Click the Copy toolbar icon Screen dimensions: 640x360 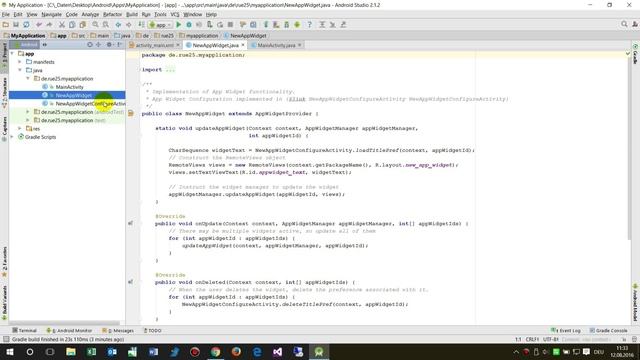(x=72, y=25)
